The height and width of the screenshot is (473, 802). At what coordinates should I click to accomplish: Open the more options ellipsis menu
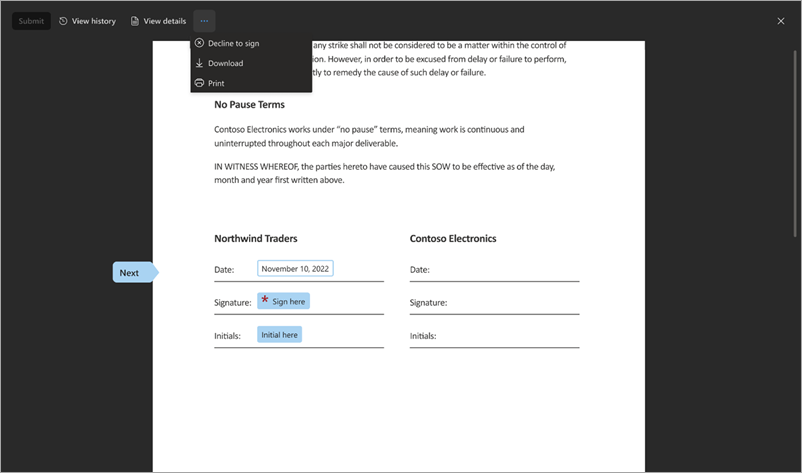coord(204,21)
